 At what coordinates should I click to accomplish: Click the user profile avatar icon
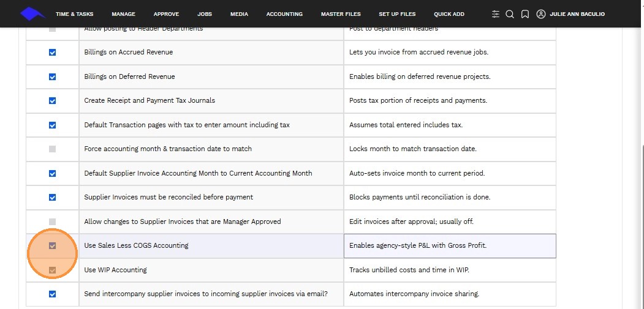coord(540,14)
